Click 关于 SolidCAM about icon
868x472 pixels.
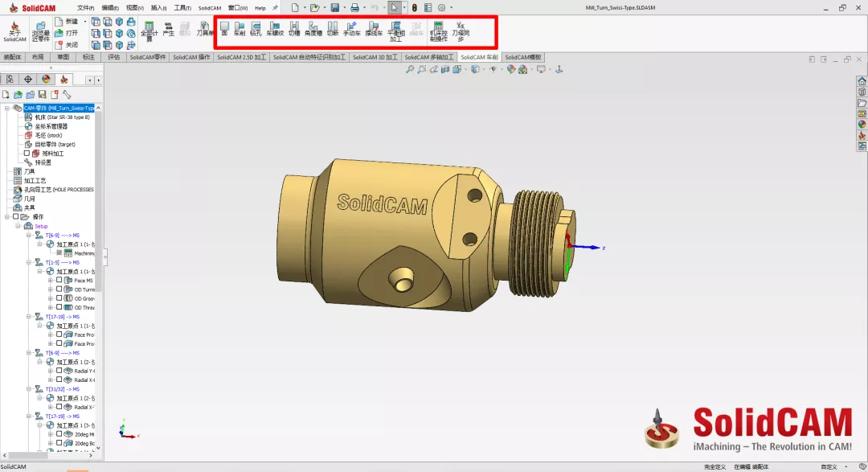(x=14, y=31)
